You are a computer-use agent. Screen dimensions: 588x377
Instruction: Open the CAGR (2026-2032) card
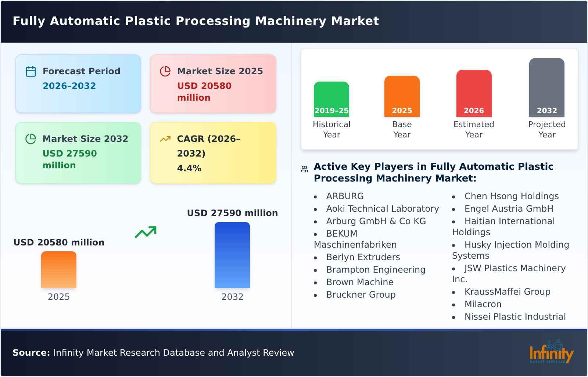pyautogui.click(x=213, y=153)
